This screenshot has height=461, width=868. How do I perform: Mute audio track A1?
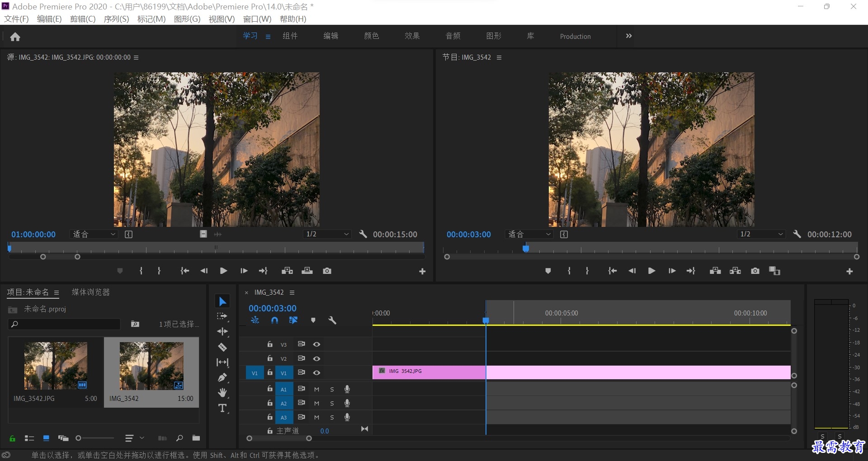[316, 389]
